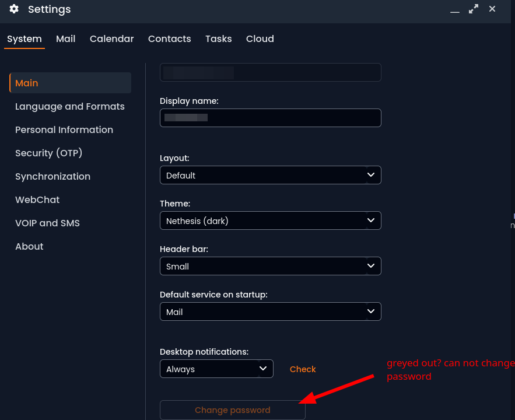Go to the Contacts tab

(169, 38)
